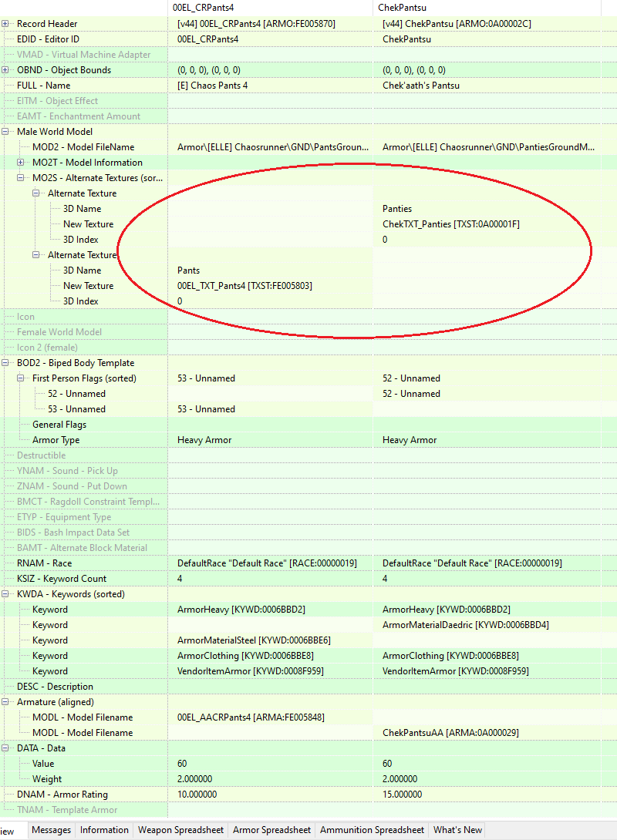Select the VMAD - Virtual Machine Adapter row

point(85,55)
